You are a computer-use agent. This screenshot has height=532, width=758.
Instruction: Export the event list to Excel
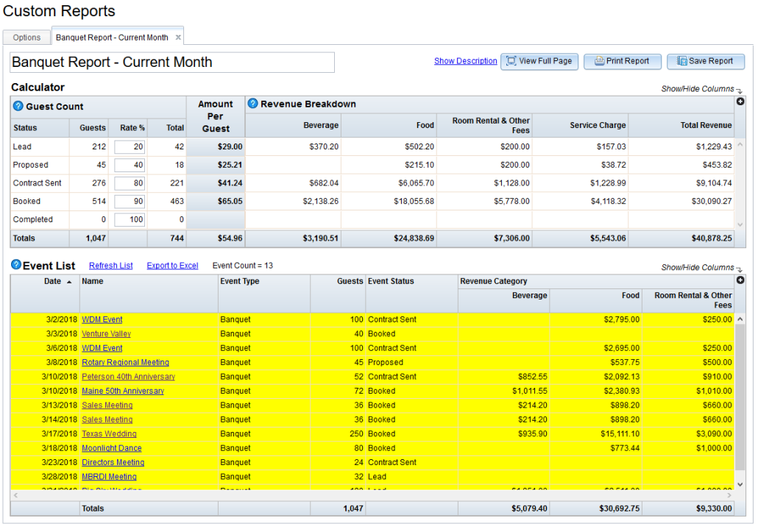coord(172,266)
